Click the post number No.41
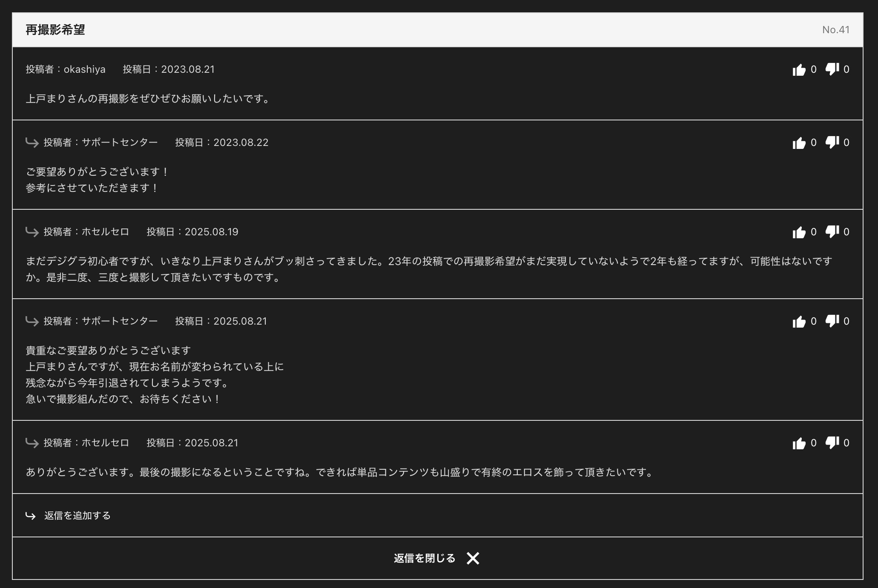878x588 pixels. pyautogui.click(x=835, y=30)
